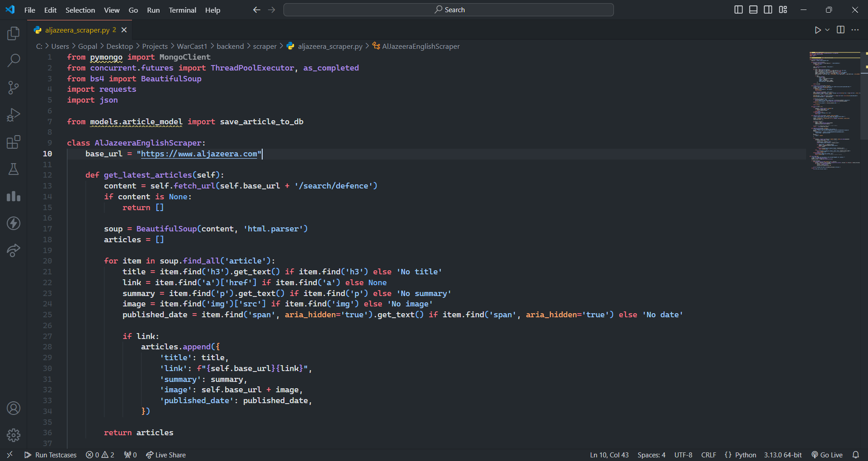Start Live Share from status bar
868x461 pixels.
(166, 455)
